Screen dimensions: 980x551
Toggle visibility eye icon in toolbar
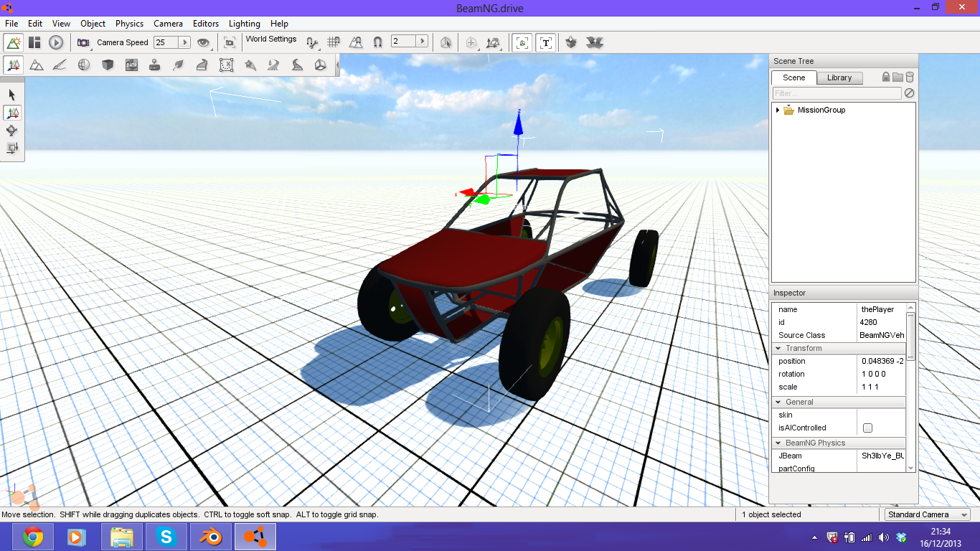pyautogui.click(x=204, y=42)
